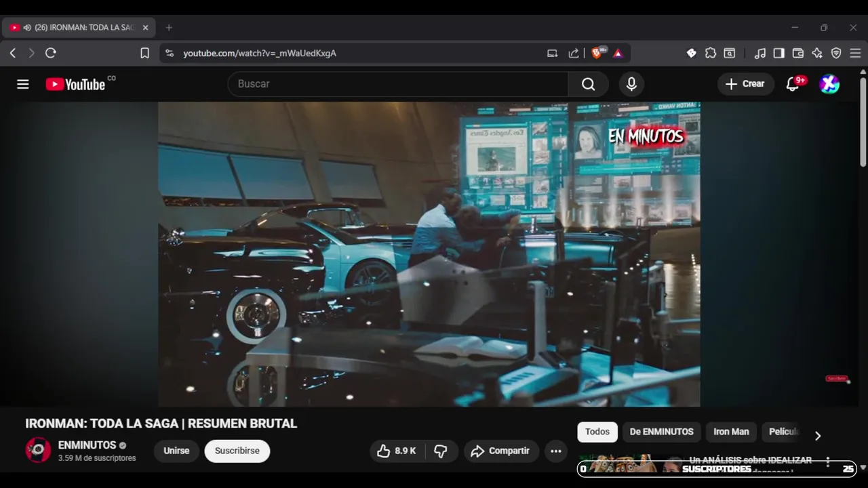Open the tab search icon in toolbar

coord(730,53)
